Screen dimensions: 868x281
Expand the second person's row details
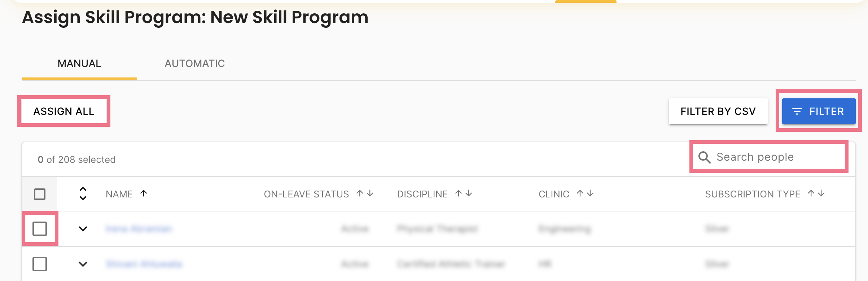pyautogui.click(x=83, y=264)
